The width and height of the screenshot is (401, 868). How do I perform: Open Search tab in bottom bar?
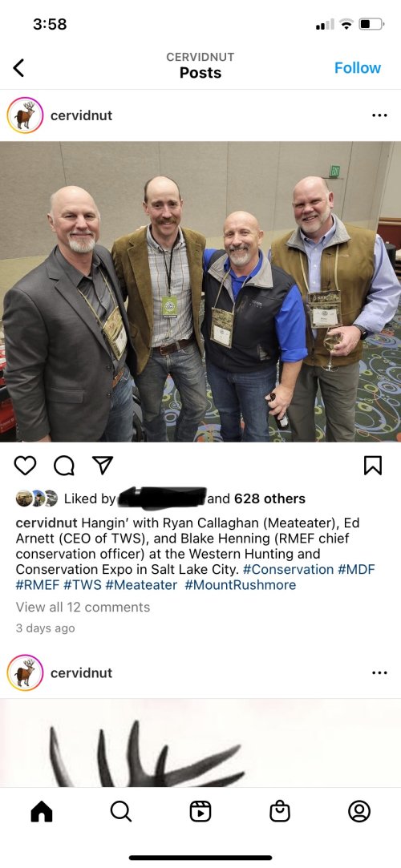pyautogui.click(x=121, y=812)
